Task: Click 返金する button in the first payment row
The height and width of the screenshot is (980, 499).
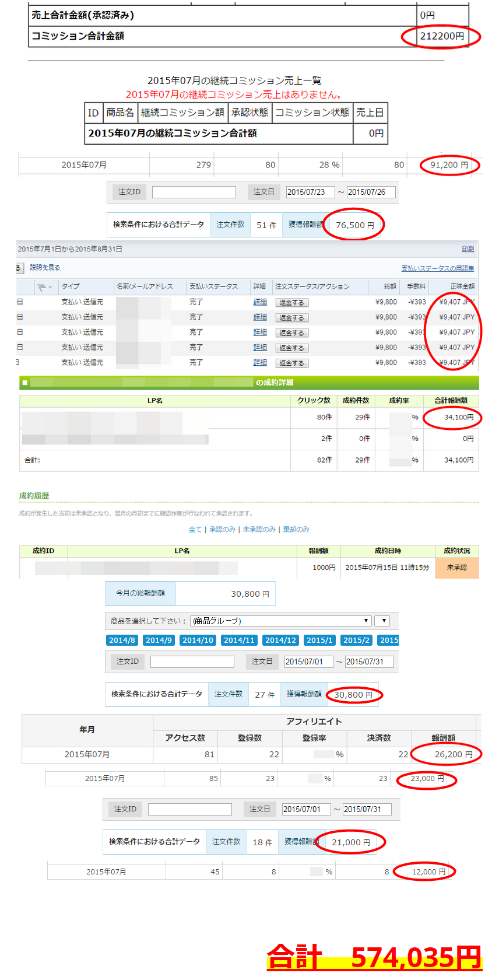Action: click(291, 303)
